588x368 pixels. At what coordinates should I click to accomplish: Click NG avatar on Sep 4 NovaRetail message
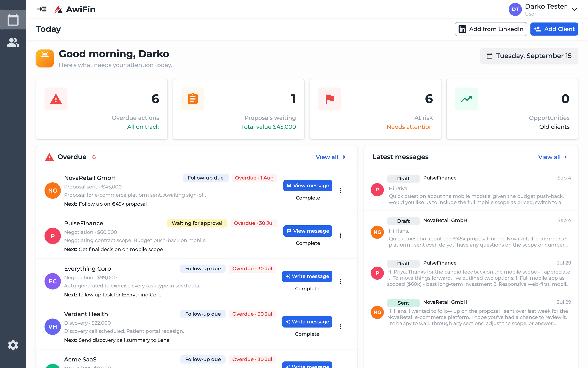click(377, 232)
